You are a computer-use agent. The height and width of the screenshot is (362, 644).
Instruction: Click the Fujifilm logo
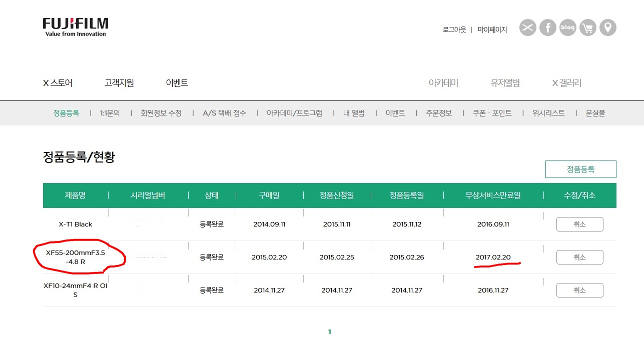coord(75,27)
